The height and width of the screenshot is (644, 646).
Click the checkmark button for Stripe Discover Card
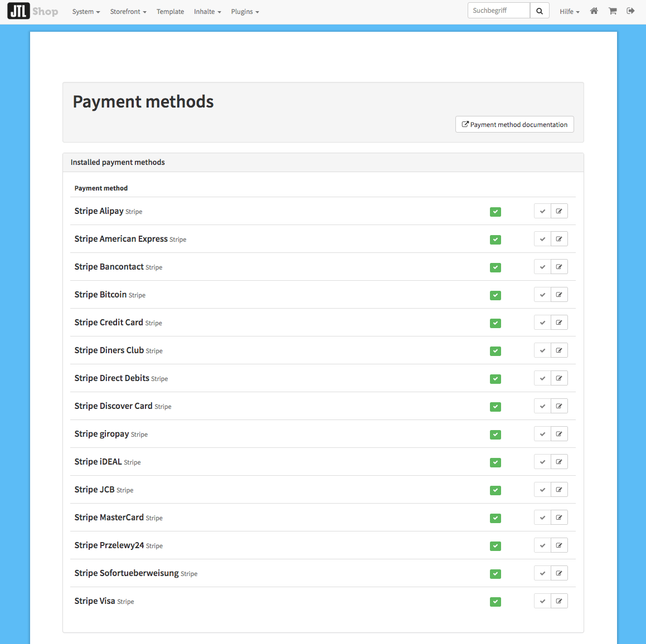tap(542, 406)
